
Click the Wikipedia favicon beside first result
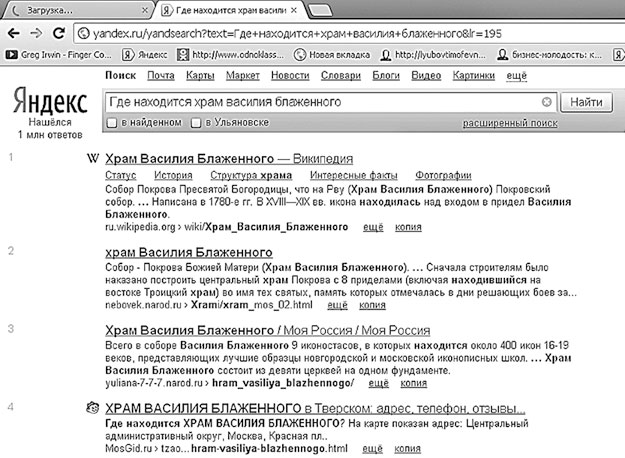coord(92,159)
